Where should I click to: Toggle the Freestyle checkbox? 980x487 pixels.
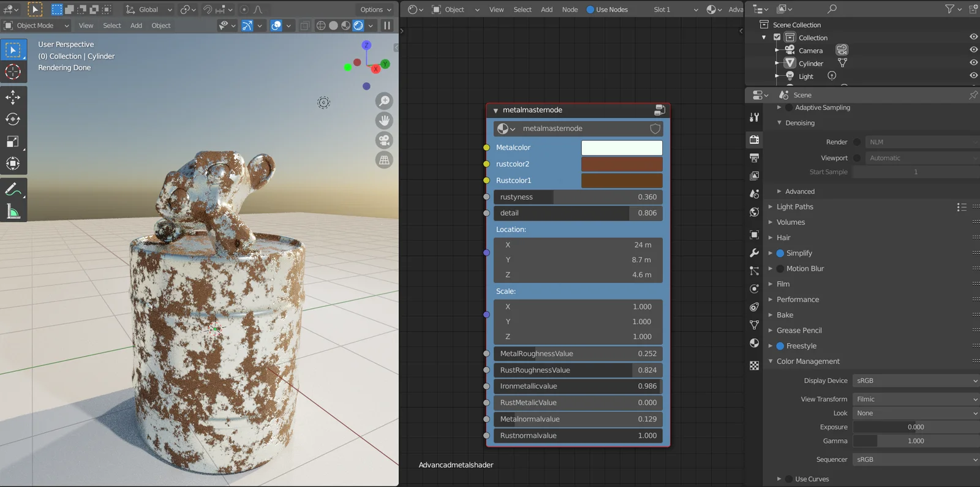coord(780,346)
